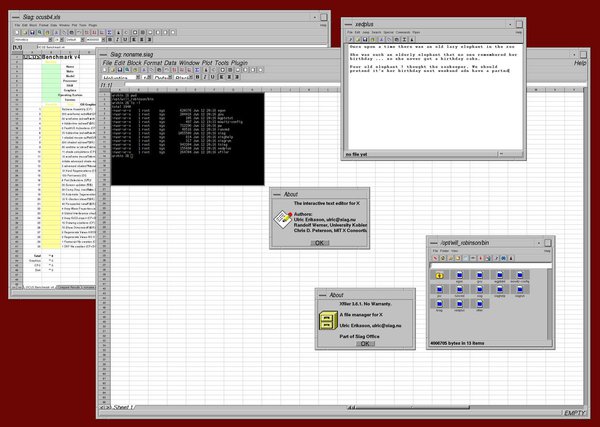Open the Window menu in noname.siag
600x427 pixels.
pos(190,63)
